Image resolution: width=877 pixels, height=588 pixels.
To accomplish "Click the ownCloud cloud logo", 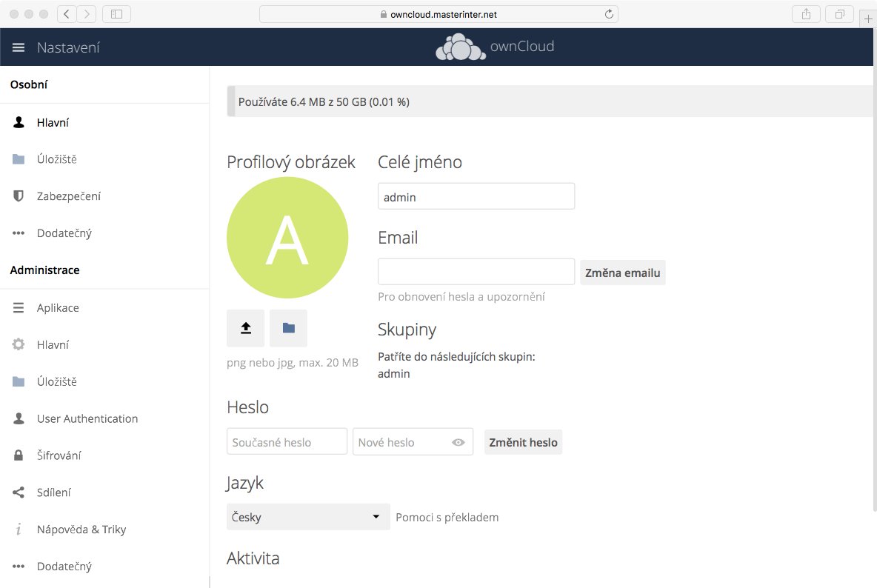I will click(460, 47).
